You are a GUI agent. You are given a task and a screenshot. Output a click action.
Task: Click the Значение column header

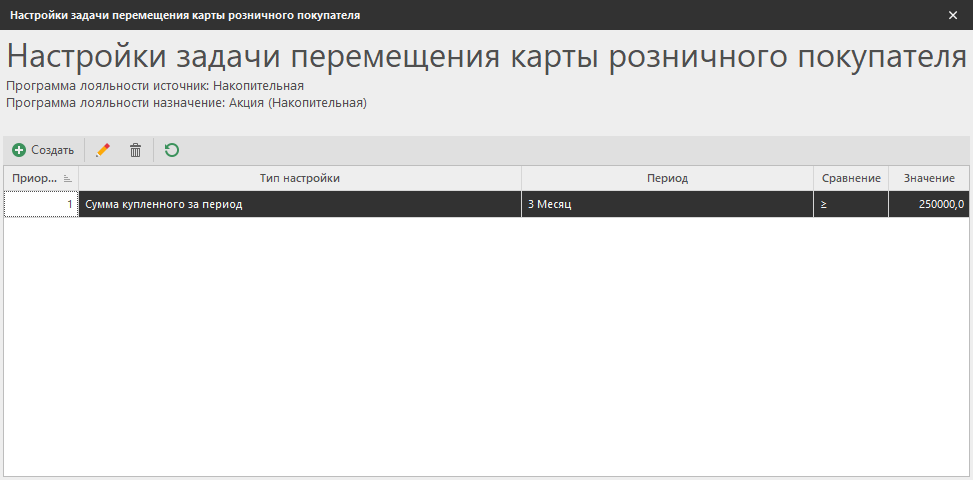tap(929, 178)
